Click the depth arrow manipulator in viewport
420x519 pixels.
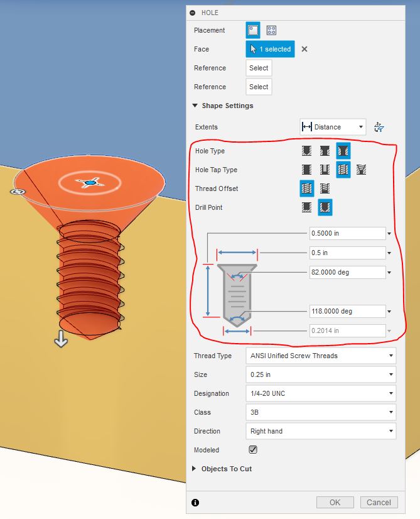tap(61, 339)
